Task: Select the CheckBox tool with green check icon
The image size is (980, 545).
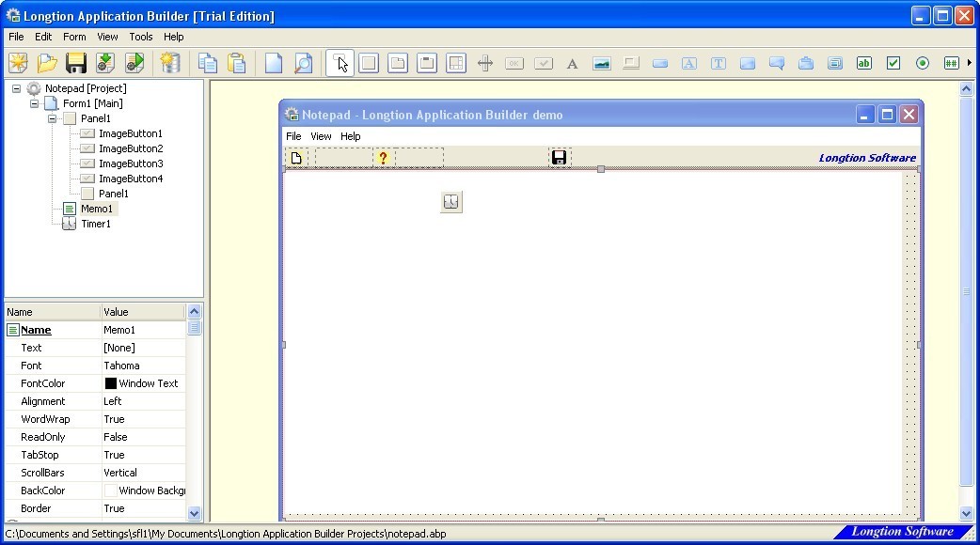Action: (x=893, y=63)
